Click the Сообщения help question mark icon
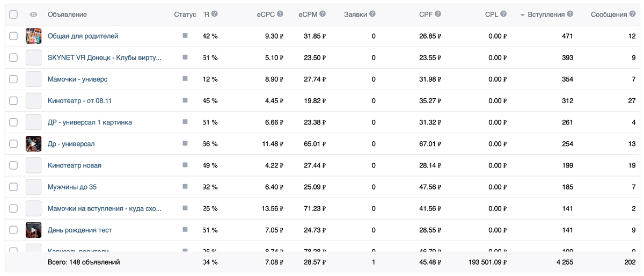Image resolution: width=644 pixels, height=276 pixels. 633,14
